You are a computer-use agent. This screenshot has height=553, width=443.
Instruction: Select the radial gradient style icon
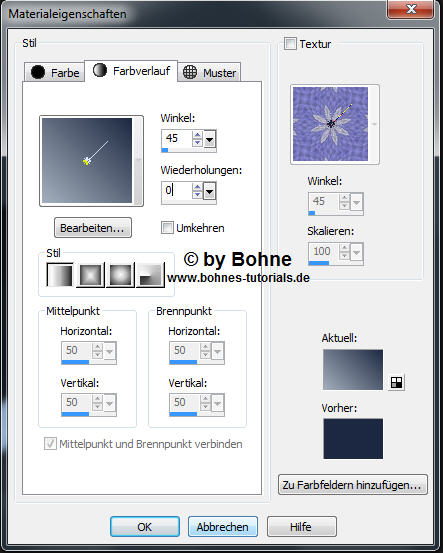[x=150, y=275]
